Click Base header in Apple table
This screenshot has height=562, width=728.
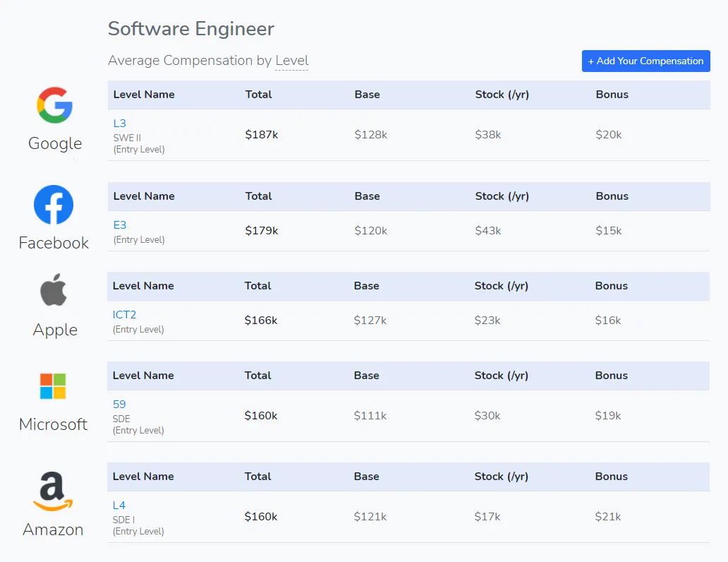click(x=366, y=286)
